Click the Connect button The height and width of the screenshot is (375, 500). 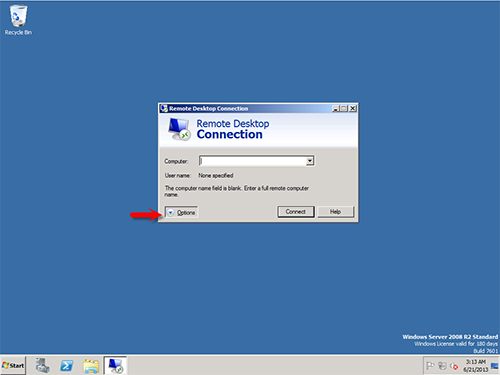click(x=296, y=212)
